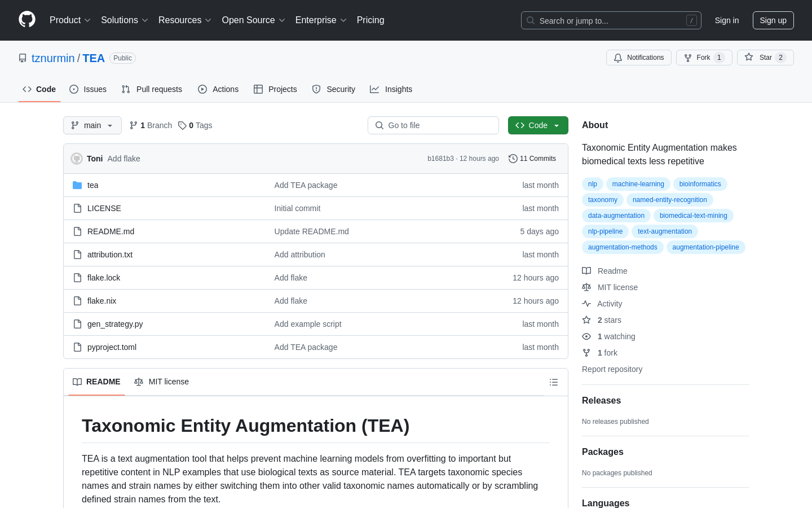This screenshot has height=508, width=812.
Task: View the repository Activity link
Action: 602,304
